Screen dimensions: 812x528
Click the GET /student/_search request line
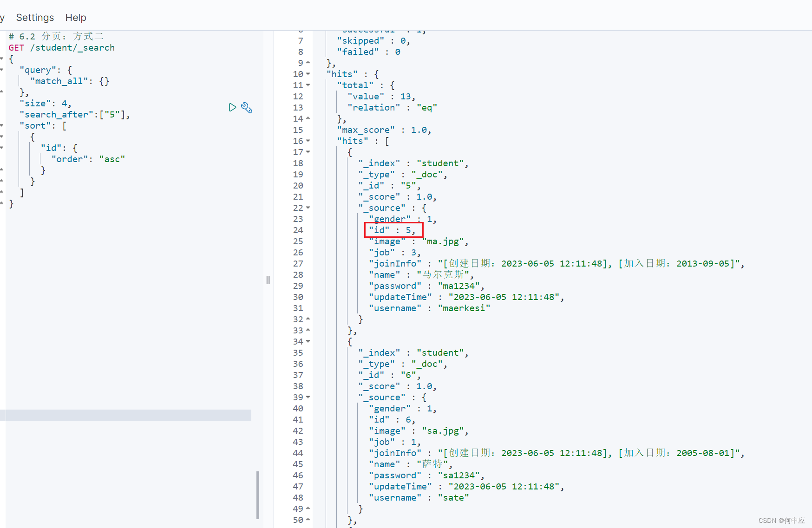coord(61,48)
